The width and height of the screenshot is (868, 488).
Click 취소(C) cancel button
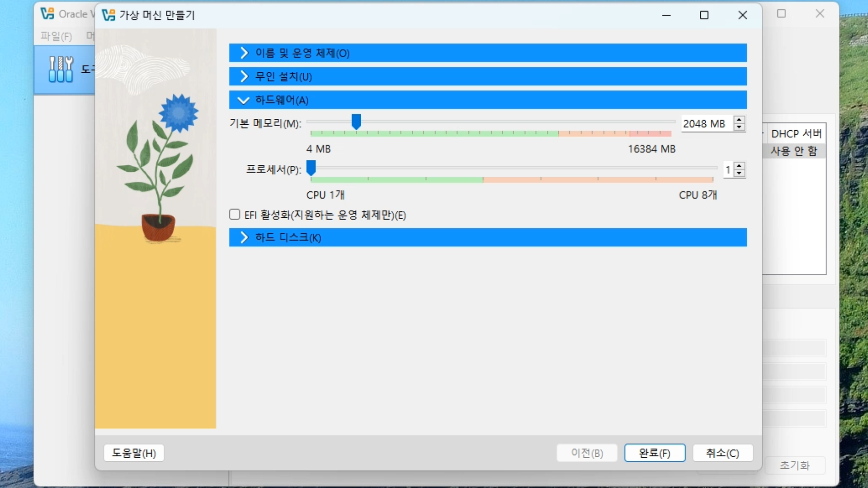pos(722,453)
